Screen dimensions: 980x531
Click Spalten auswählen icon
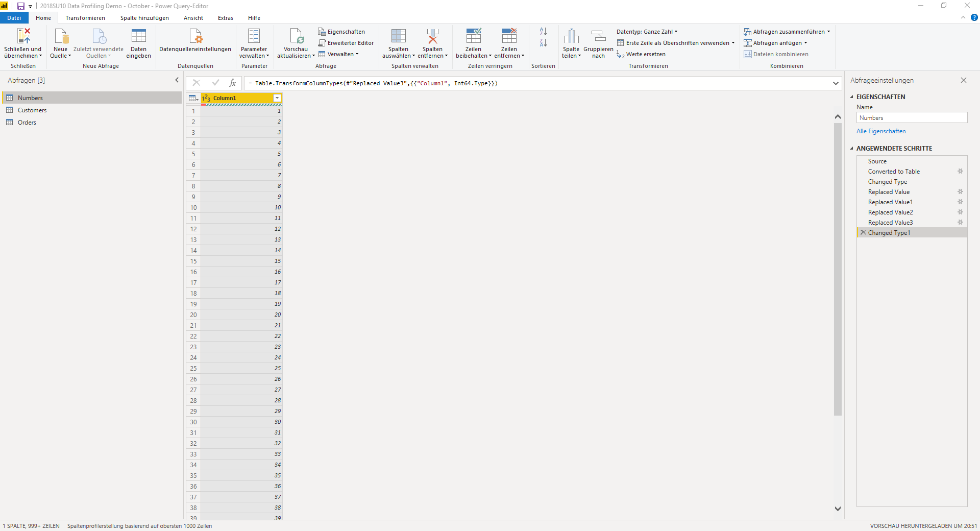tap(399, 36)
